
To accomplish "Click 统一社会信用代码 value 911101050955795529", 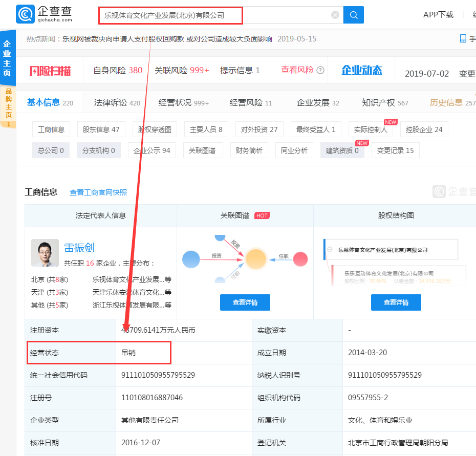I will click(x=158, y=375).
